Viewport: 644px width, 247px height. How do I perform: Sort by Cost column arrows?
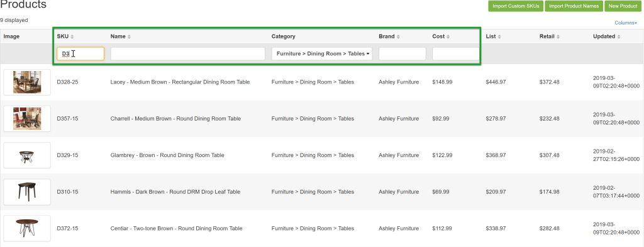pyautogui.click(x=448, y=36)
